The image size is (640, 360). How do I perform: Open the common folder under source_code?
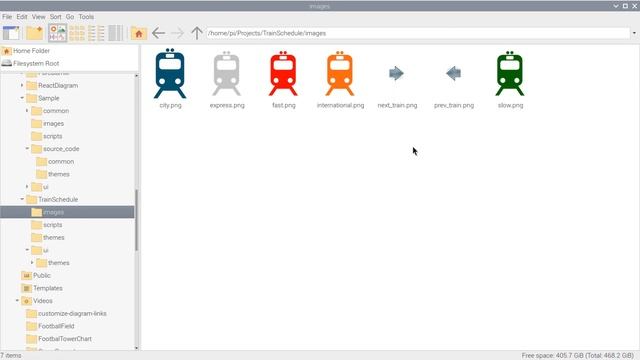[56, 161]
